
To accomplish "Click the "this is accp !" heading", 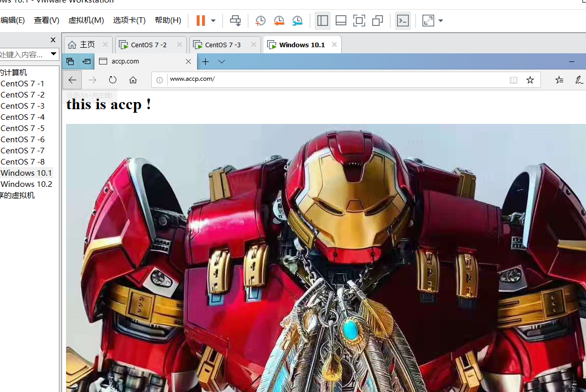I will [109, 104].
